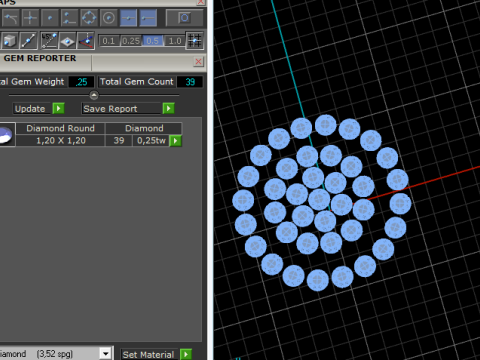The image size is (480, 360).
Task: Click the slider handle under gem totals
Action: pyautogui.click(x=94, y=95)
